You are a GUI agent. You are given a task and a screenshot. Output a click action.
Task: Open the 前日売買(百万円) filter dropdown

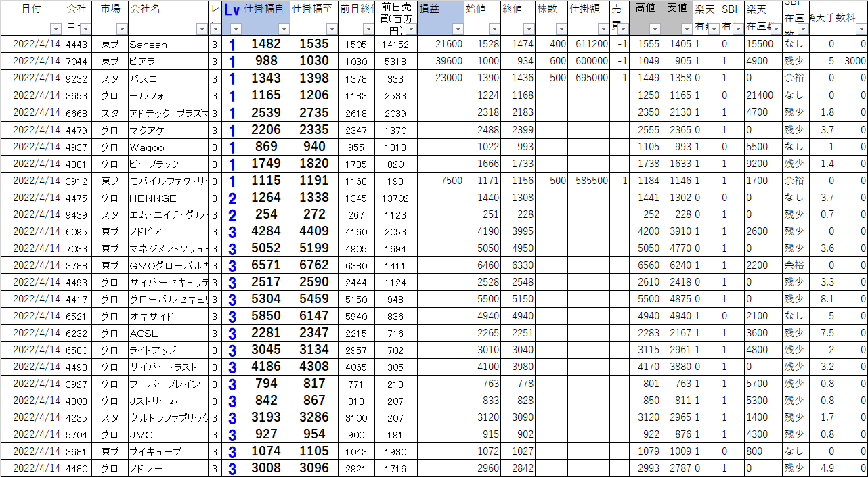411,29
